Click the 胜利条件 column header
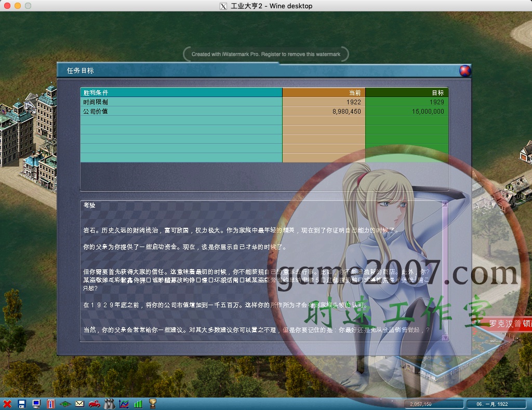Screen dimensions: 532x410 [x=181, y=92]
